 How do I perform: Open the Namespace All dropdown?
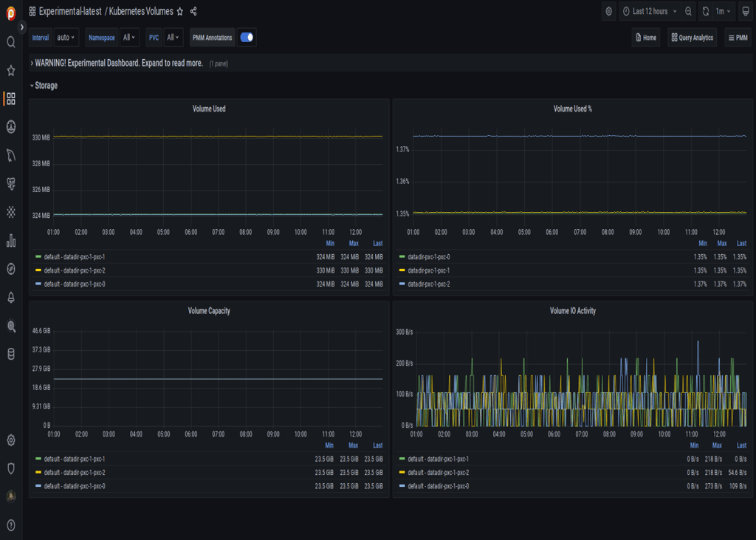tap(127, 37)
